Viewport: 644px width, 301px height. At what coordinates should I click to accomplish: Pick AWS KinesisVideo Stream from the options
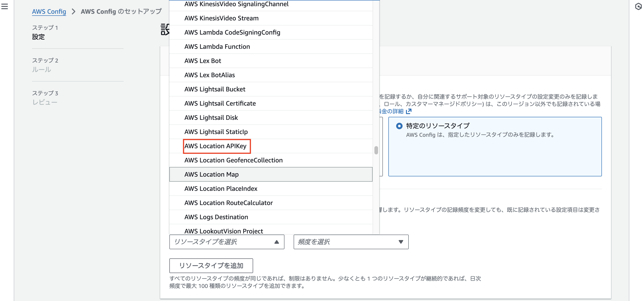click(x=221, y=18)
